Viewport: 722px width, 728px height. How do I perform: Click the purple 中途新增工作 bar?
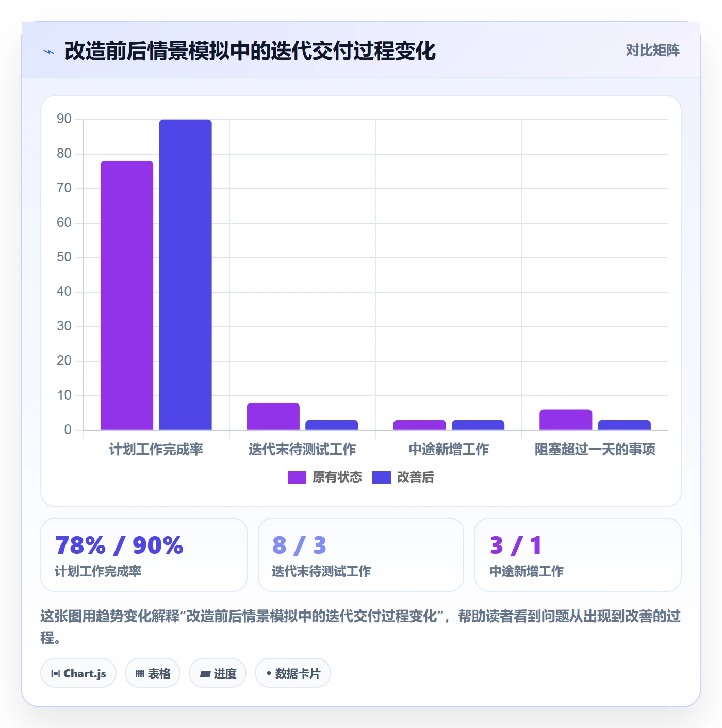(419, 425)
